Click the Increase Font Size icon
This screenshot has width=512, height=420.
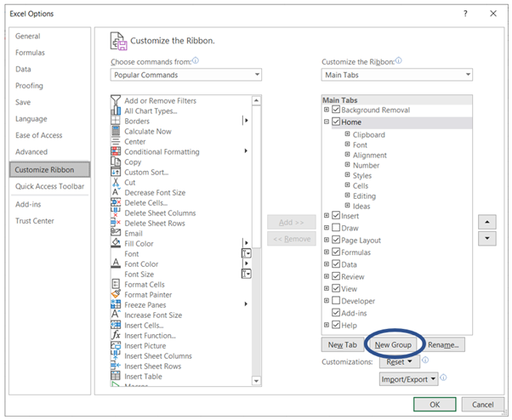coord(116,315)
